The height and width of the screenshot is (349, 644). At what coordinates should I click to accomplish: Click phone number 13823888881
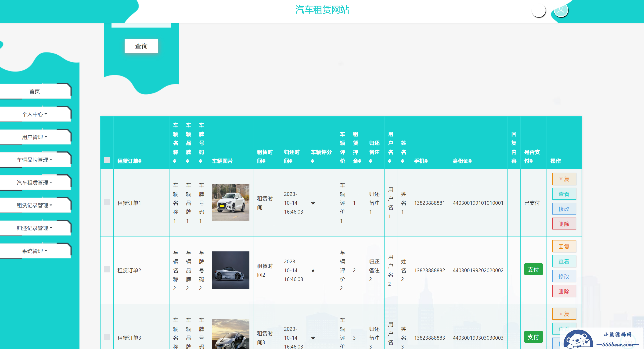429,203
